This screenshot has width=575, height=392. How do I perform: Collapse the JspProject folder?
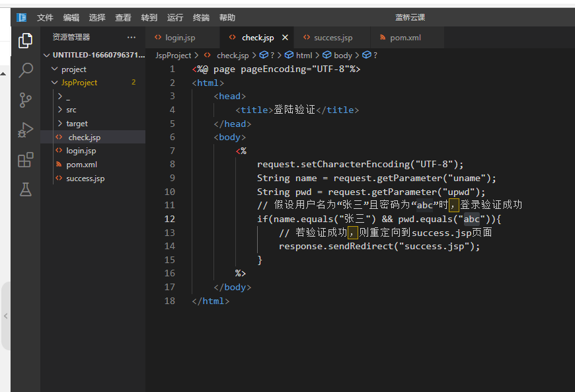point(78,83)
